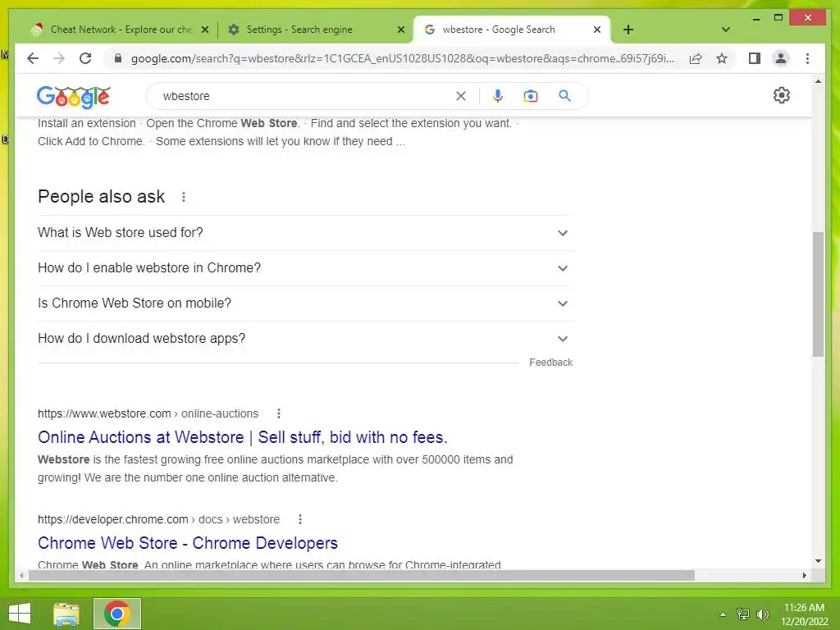The width and height of the screenshot is (840, 630).
Task: Open Chrome three-dot menu
Action: [807, 58]
